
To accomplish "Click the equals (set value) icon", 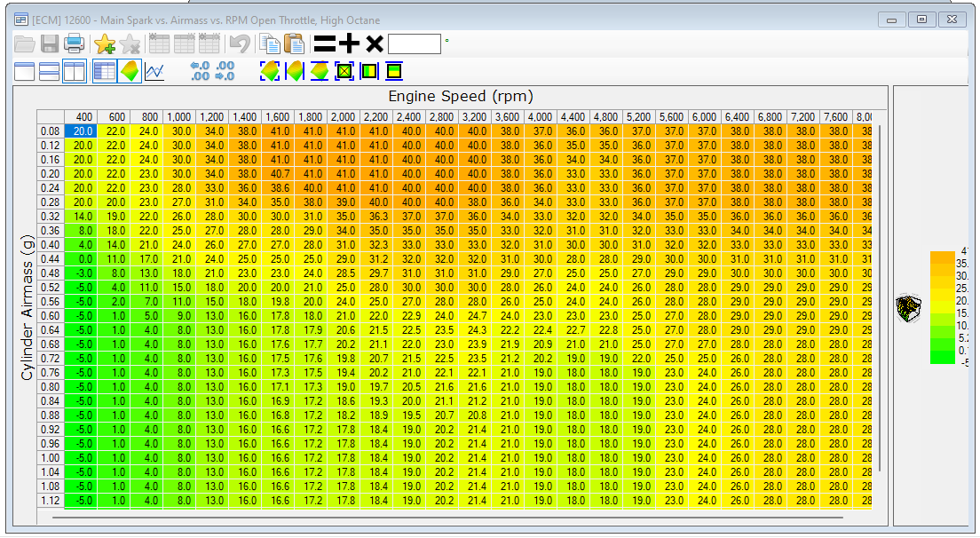I will coord(325,44).
